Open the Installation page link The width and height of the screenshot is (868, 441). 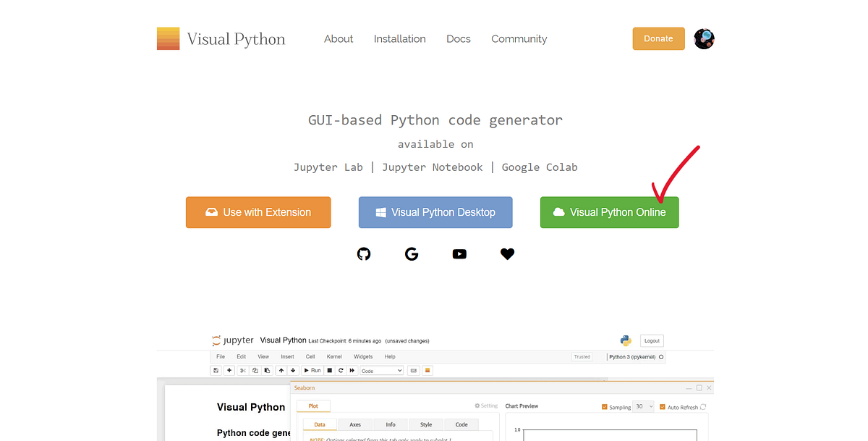coord(399,39)
